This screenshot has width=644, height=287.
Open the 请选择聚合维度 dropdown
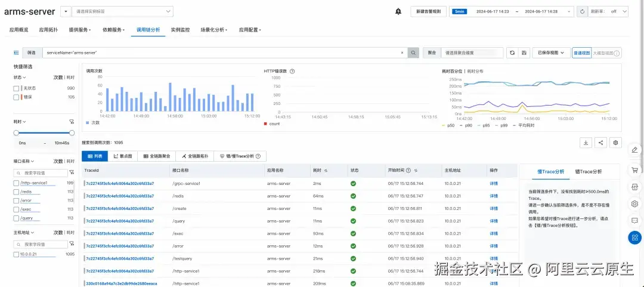pyautogui.click(x=472, y=53)
